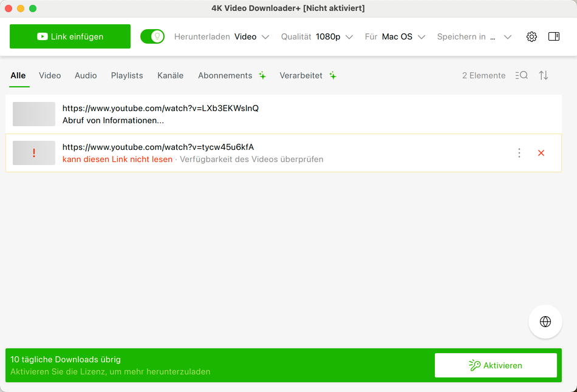The image size is (577, 392).
Task: Close the window with red button
Action: 9,8
